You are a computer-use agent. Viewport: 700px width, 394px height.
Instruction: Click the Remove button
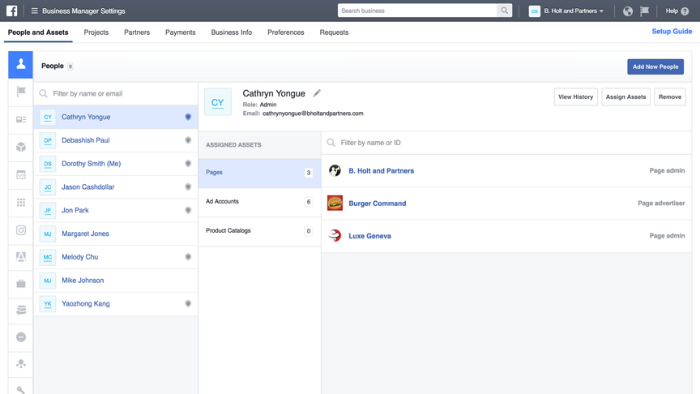pos(670,97)
